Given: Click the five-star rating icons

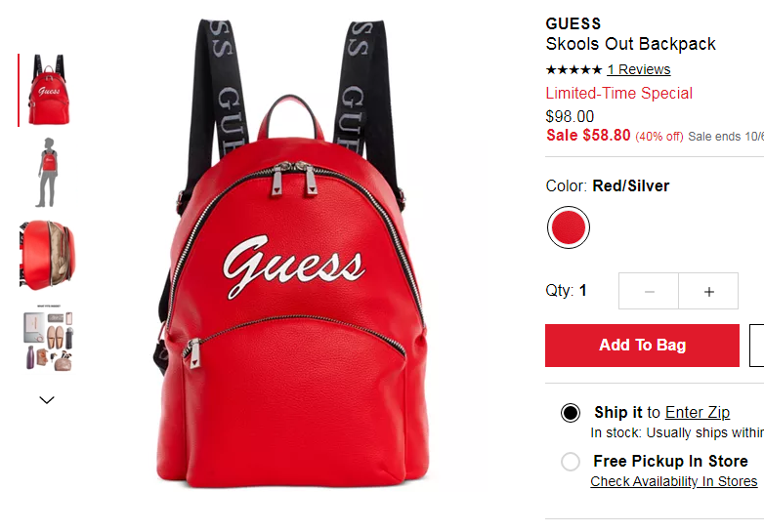Looking at the screenshot, I should click(x=573, y=70).
